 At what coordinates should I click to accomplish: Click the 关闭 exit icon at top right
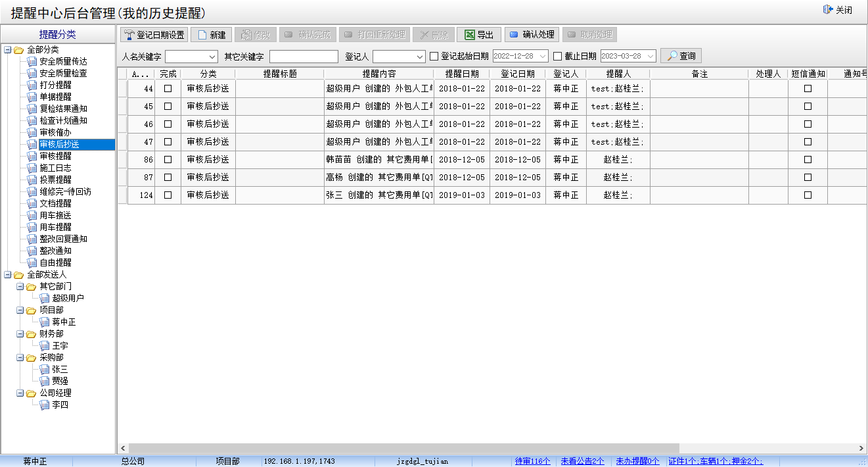pos(827,10)
